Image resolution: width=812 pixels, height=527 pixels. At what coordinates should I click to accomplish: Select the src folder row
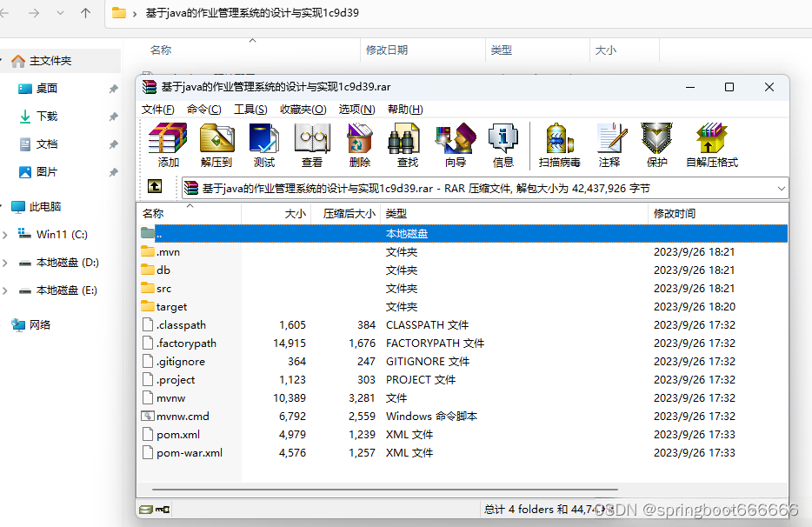coord(463,288)
